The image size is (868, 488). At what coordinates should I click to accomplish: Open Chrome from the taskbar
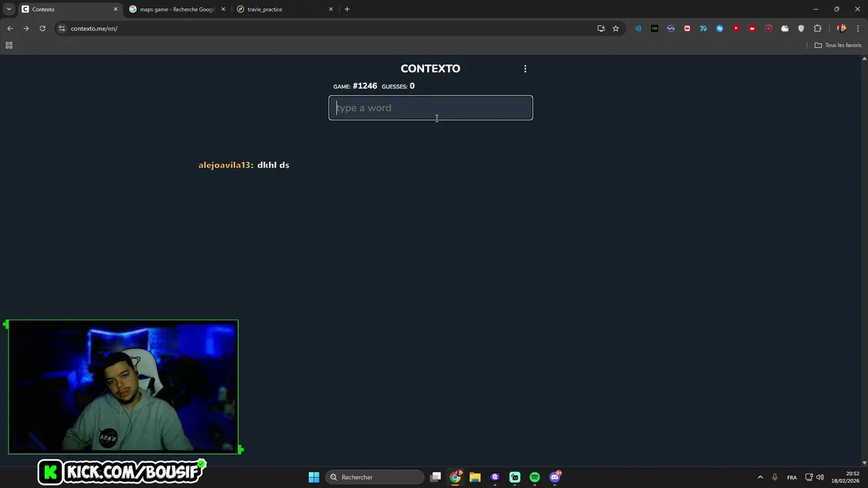click(x=456, y=477)
